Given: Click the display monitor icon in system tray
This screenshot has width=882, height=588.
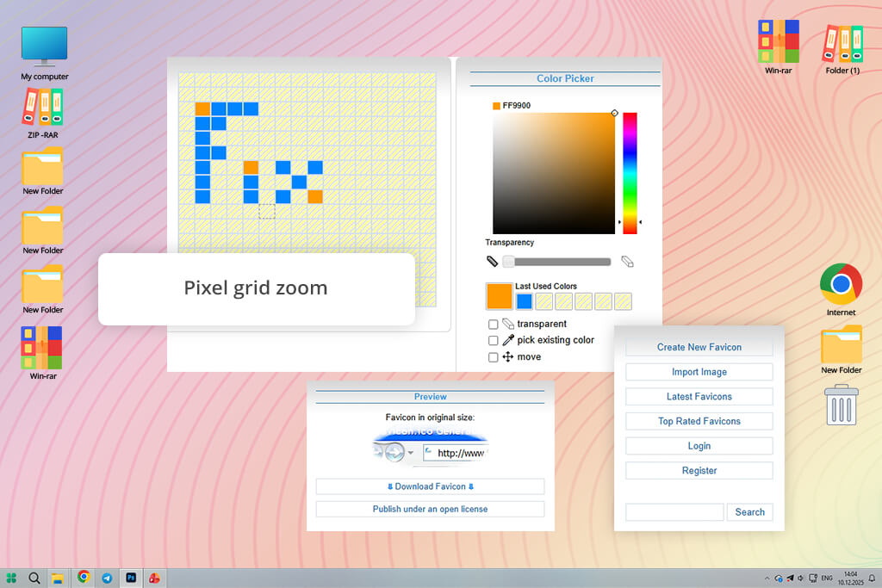Looking at the screenshot, I should coord(813,579).
